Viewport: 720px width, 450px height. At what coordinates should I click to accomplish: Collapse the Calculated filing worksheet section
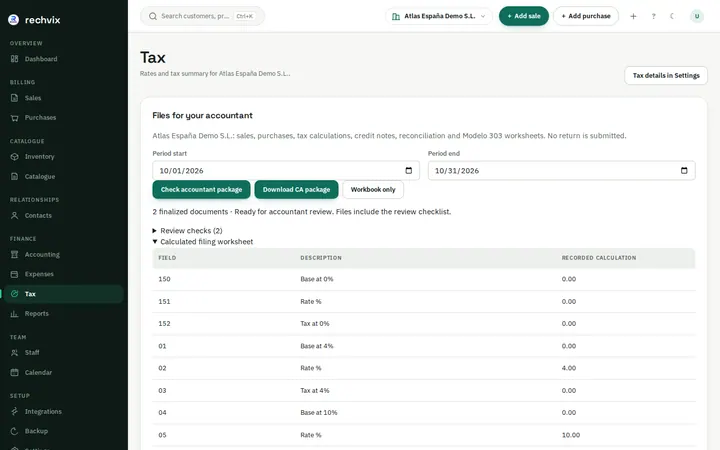[202, 242]
